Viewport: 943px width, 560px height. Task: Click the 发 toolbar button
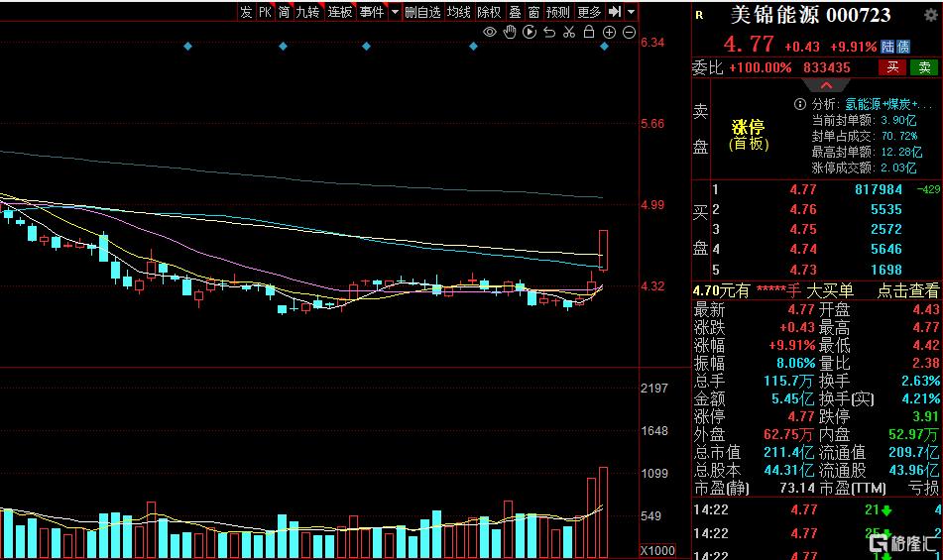coord(246,12)
